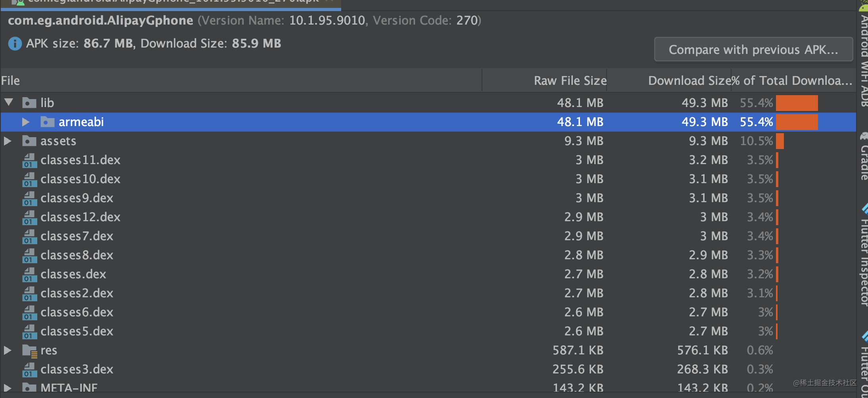
Task: Click the 3.2% value in classes.dex row
Action: coord(760,274)
